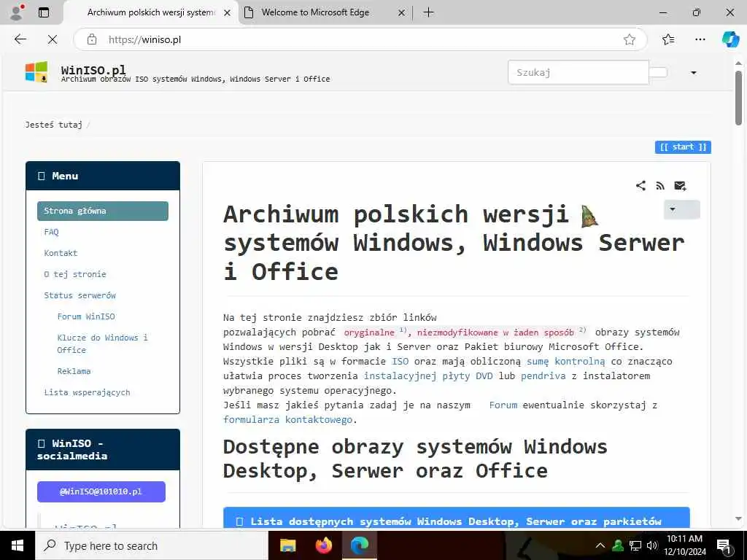Click the [[ start ]] breadcrumb button

click(x=683, y=147)
